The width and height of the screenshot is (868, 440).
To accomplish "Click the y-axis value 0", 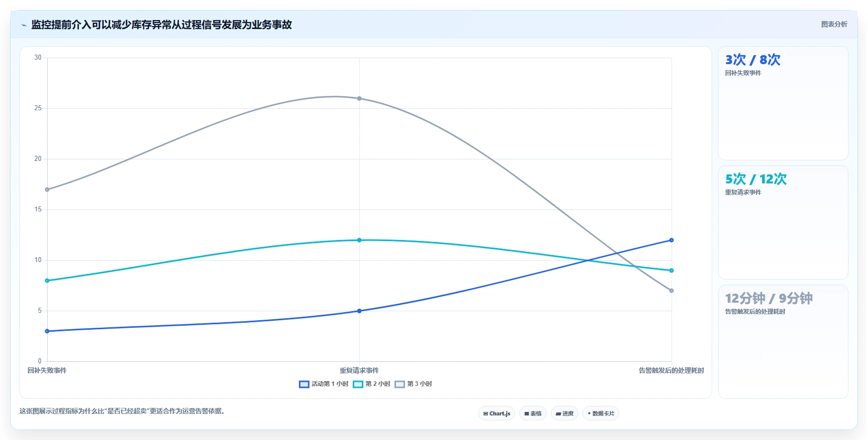I will click(x=40, y=361).
